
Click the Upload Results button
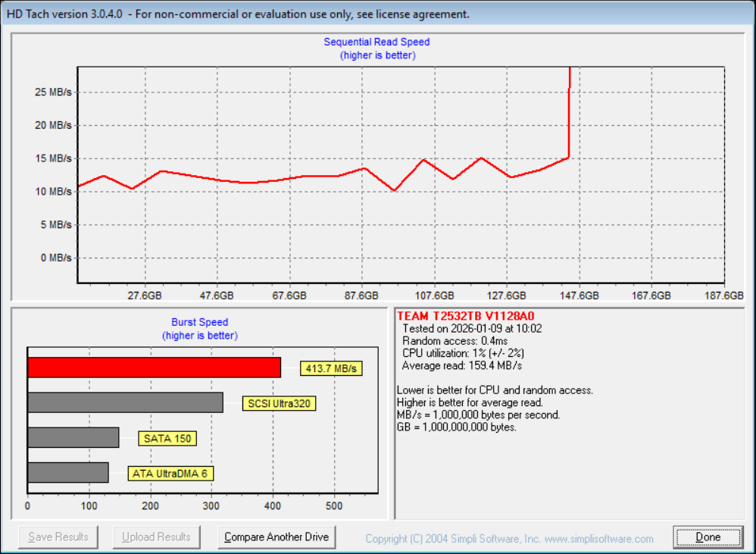tap(157, 537)
